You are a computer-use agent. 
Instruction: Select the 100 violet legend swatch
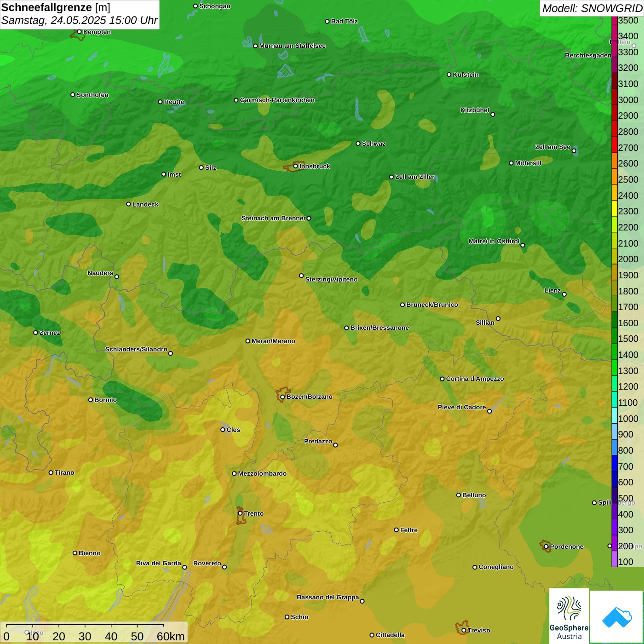click(x=615, y=559)
